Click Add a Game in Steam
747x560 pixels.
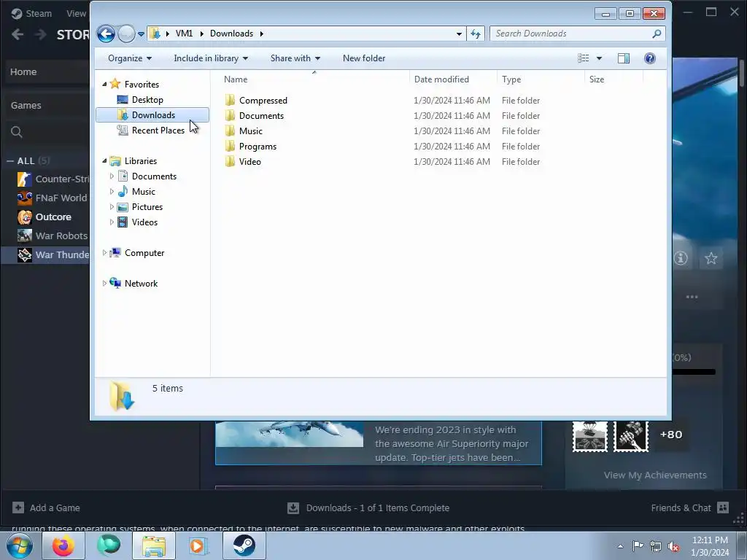click(46, 507)
